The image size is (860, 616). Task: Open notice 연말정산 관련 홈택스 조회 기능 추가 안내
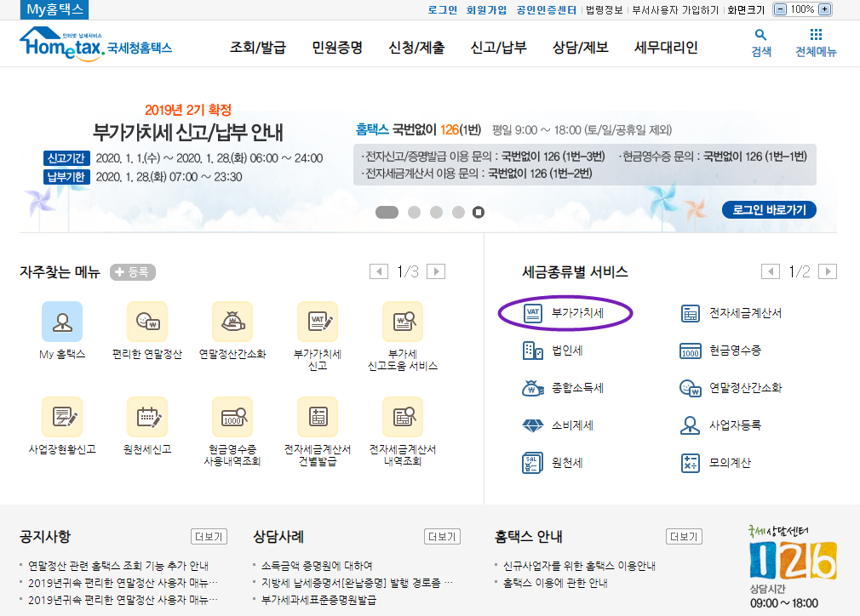[x=118, y=566]
